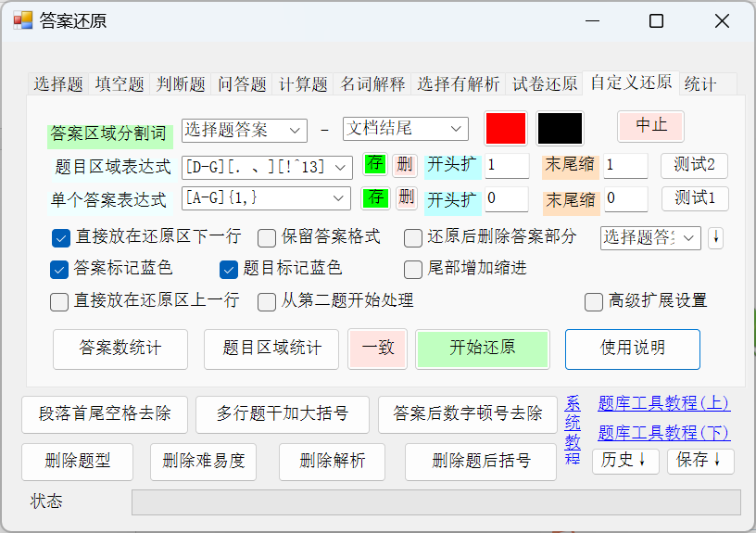
Task: Click pink 删 button in 单个答案表达式 row
Action: pos(407,197)
